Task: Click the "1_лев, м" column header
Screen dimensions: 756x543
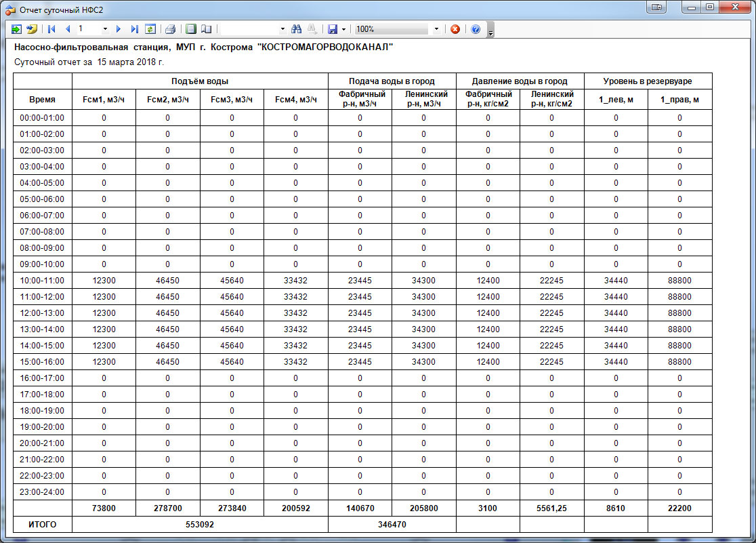Action: point(616,100)
